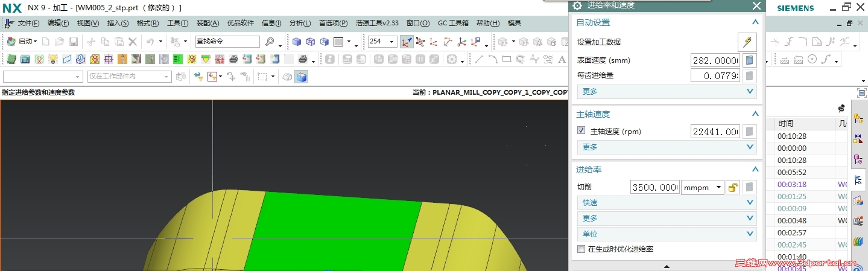The width and height of the screenshot is (868, 271).
Task: Collapse the 自动设置 section
Action: tap(755, 22)
